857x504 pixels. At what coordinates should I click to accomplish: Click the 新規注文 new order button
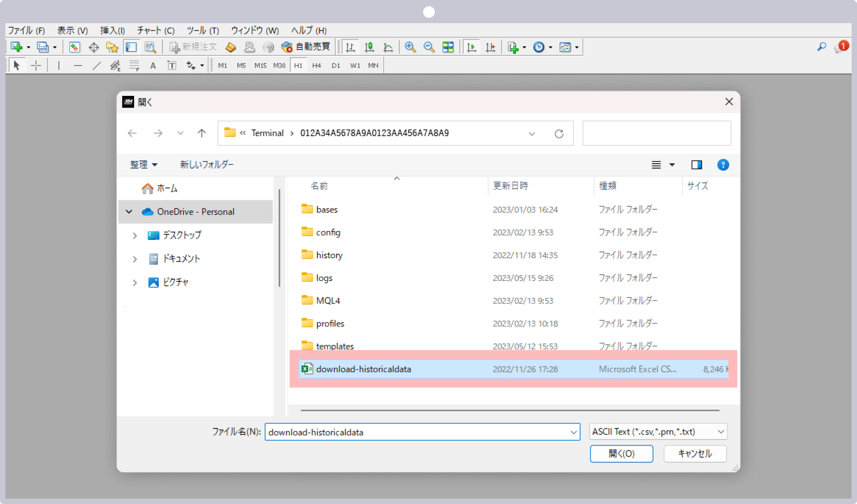click(x=193, y=47)
